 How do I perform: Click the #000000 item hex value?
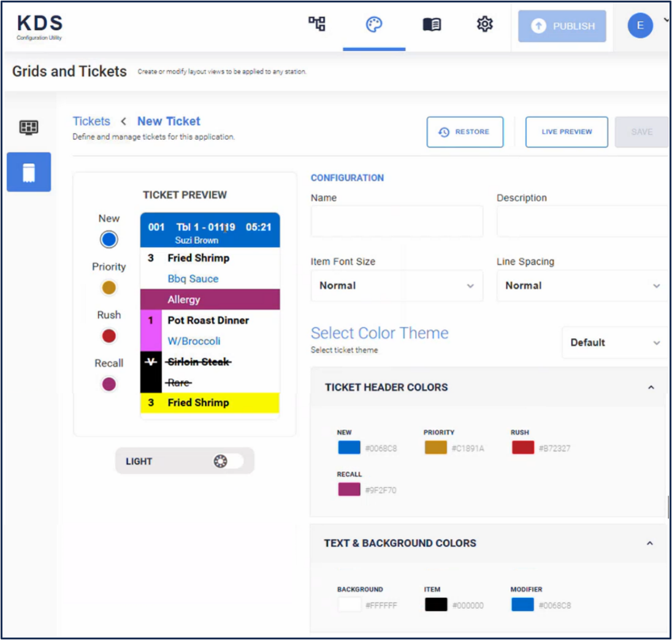[468, 605]
